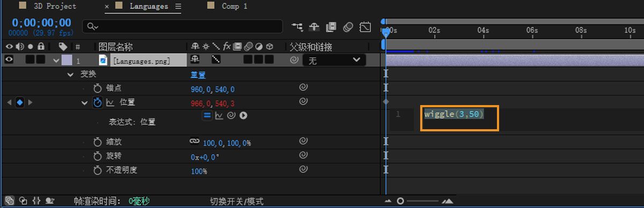Screen dimensions: 644x208
Task: Collapse the Position (位置) property arrow
Action: 84,102
